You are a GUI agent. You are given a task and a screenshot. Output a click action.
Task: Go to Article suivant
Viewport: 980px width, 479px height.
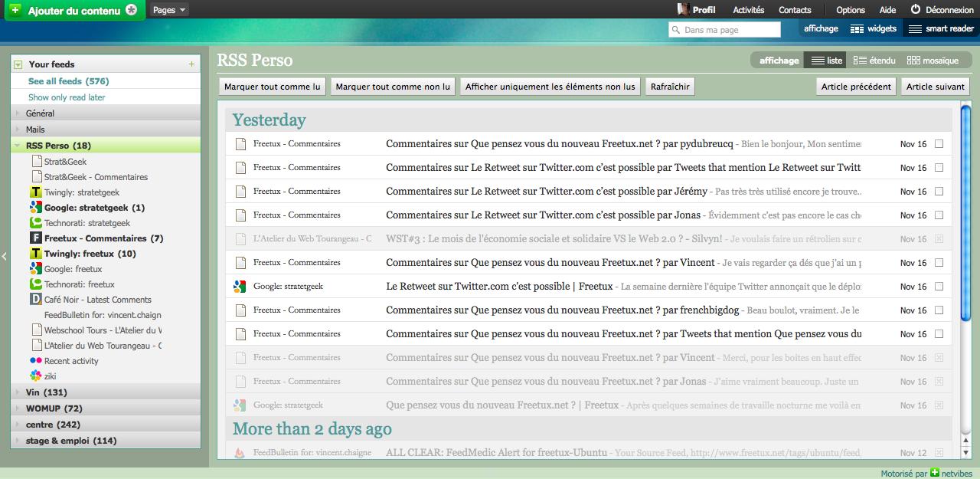pos(936,87)
